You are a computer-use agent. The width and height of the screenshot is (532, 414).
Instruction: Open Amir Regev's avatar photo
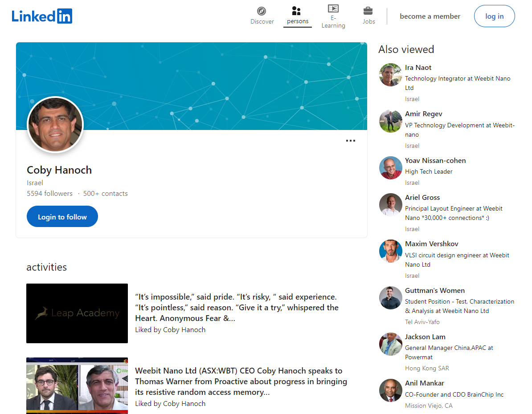[390, 121]
